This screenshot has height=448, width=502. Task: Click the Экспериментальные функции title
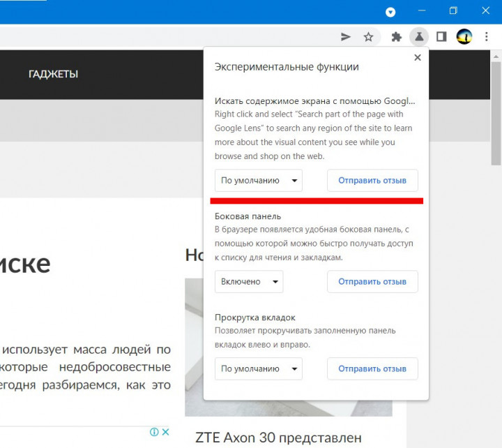coord(287,67)
